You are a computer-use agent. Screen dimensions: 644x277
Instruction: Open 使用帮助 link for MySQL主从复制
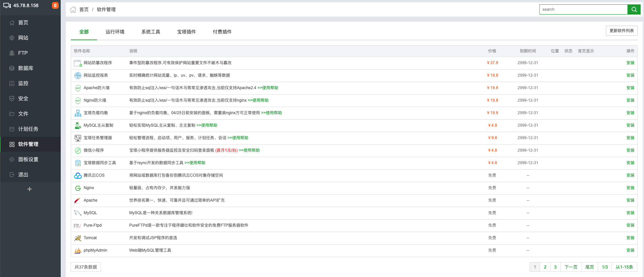click(x=207, y=125)
